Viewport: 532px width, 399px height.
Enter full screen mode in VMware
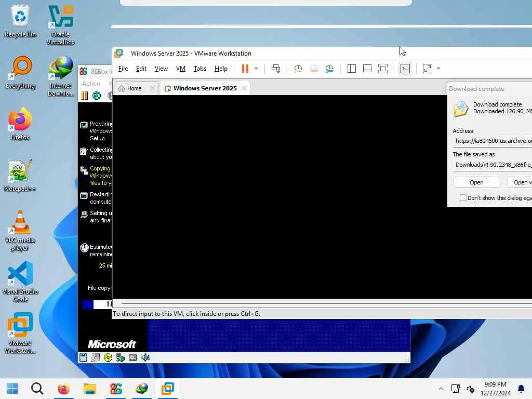click(x=383, y=69)
